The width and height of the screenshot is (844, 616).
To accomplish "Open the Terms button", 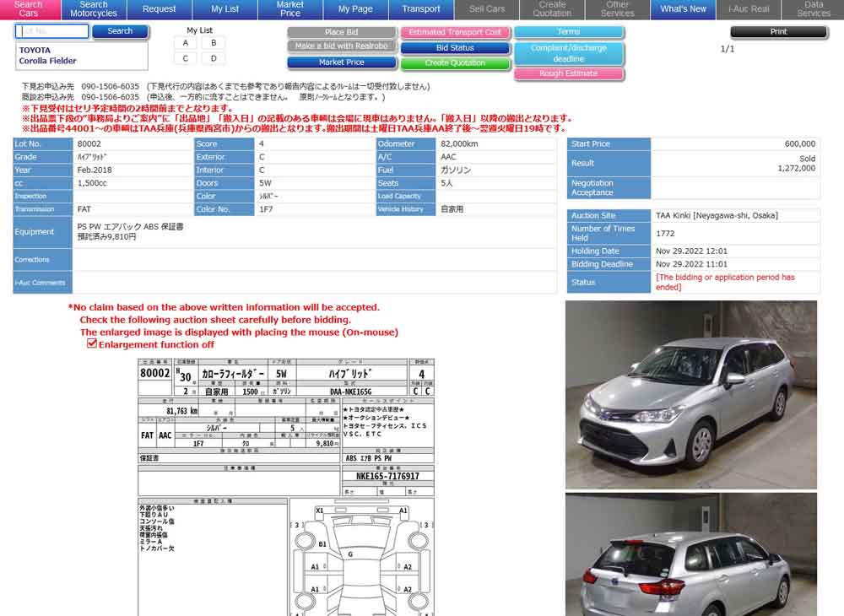I will pyautogui.click(x=569, y=32).
